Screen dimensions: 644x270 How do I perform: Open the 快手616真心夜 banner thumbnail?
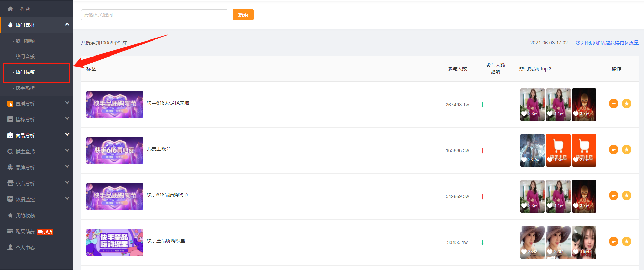coord(115,150)
